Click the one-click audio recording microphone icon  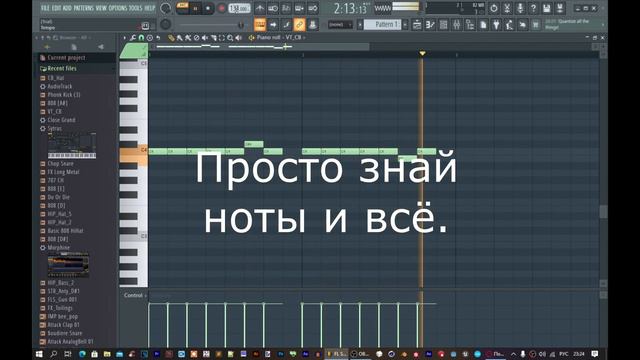(520, 8)
